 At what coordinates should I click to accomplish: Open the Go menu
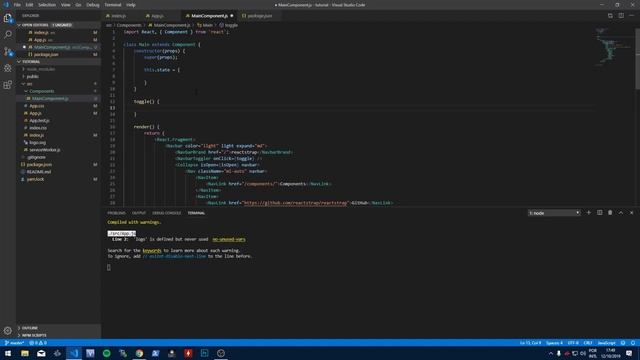[78, 5]
